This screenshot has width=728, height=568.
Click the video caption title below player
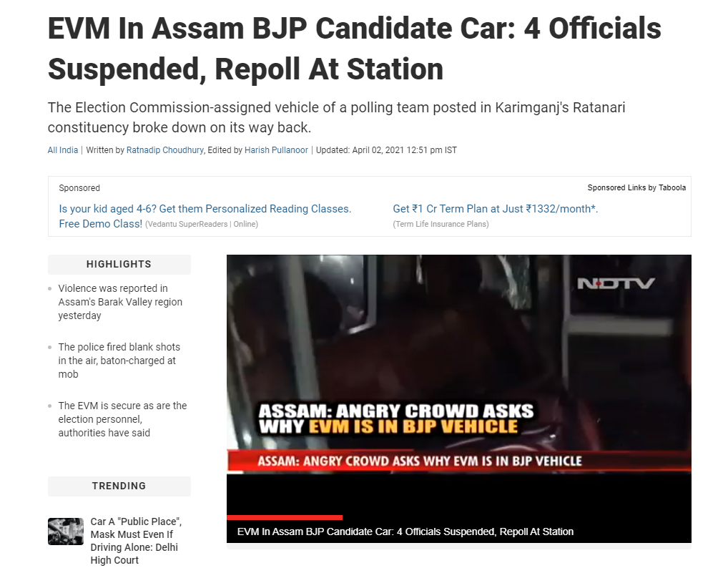(405, 532)
